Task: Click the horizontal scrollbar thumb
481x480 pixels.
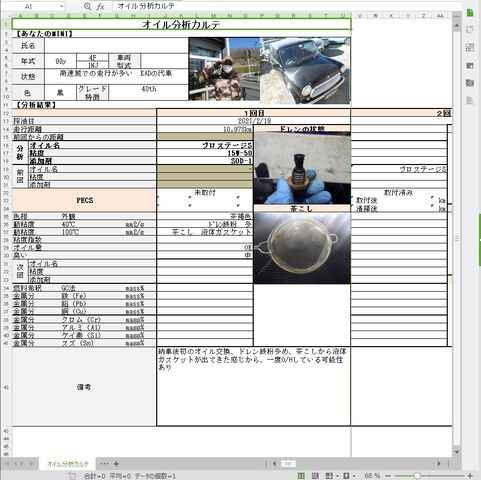Action: (288, 463)
